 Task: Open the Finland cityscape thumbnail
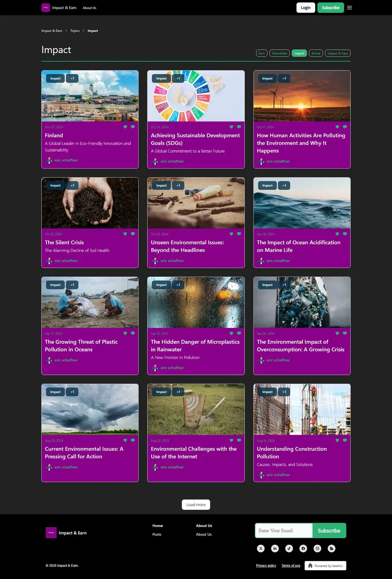90,96
